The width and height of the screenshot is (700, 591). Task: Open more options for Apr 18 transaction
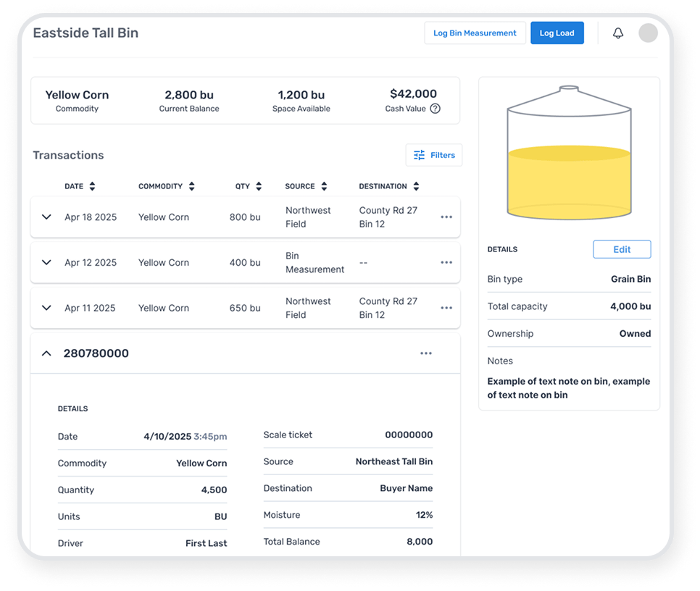pyautogui.click(x=446, y=217)
